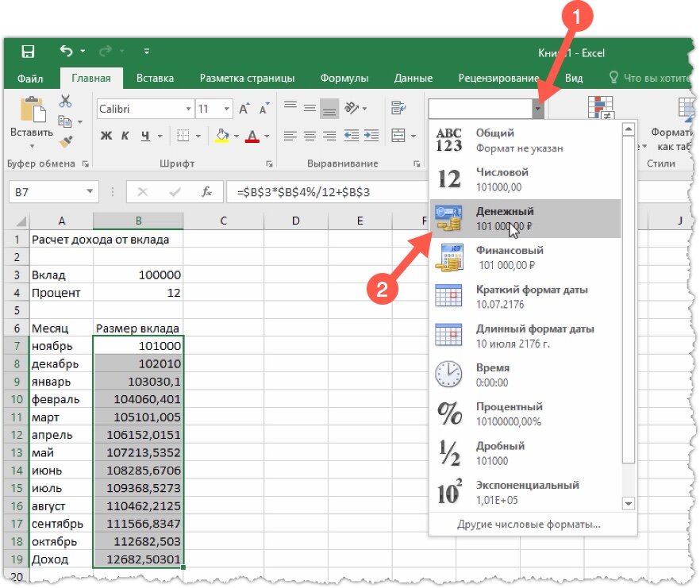Select Общий format option

click(x=525, y=140)
